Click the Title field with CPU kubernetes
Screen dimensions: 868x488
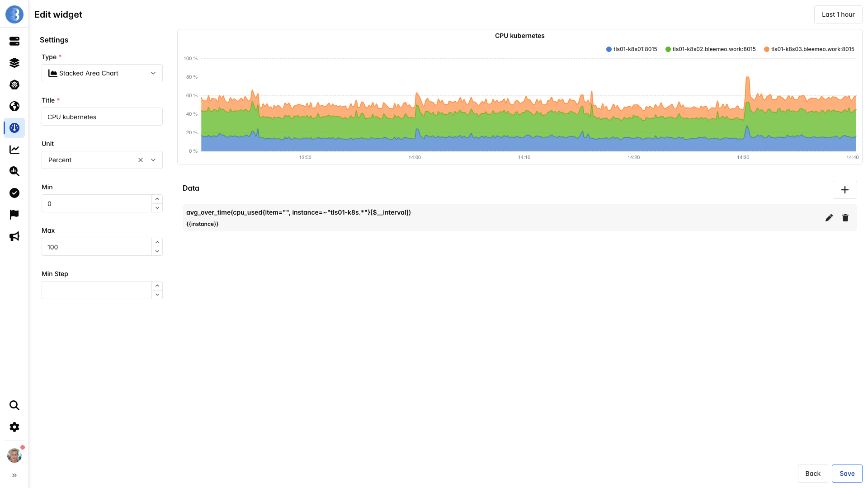(102, 117)
